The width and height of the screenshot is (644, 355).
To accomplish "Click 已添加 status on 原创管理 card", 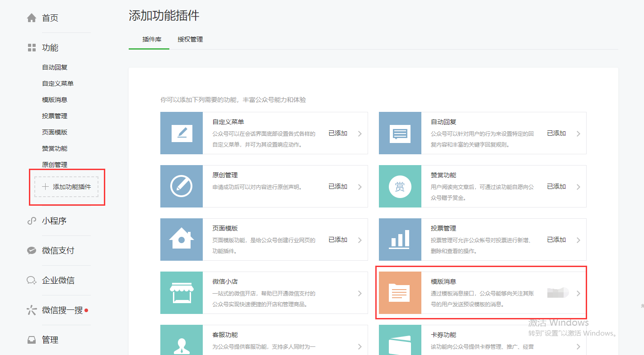I will click(338, 187).
